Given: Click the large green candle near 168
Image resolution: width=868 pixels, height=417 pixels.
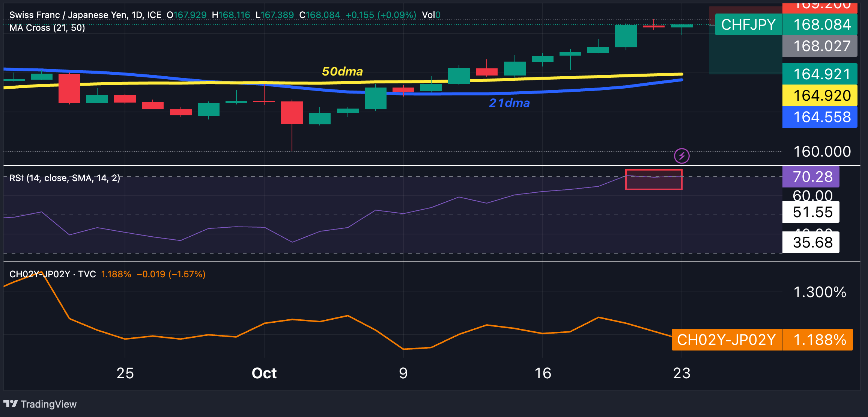Looking at the screenshot, I should pyautogui.click(x=626, y=36).
